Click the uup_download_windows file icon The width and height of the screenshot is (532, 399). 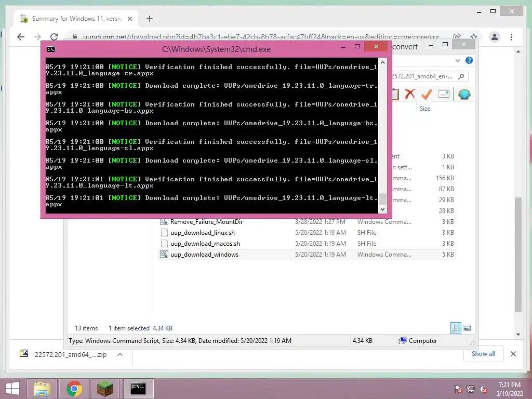click(x=164, y=254)
